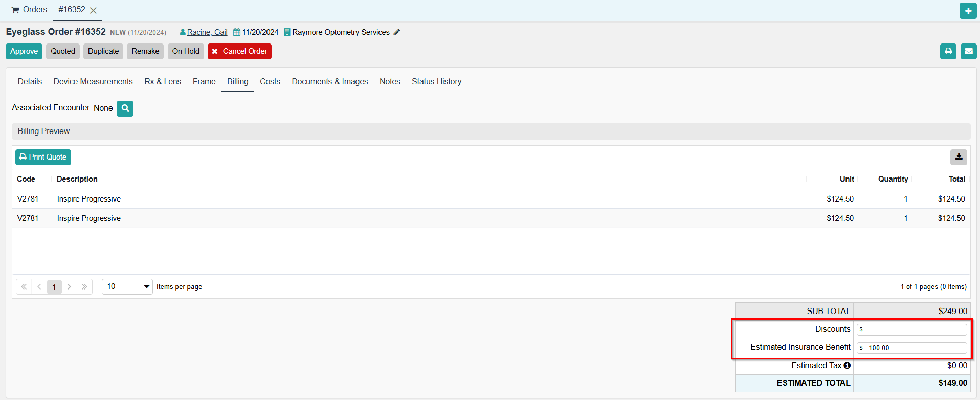Search for an associated encounter with the magnifier icon

pyautogui.click(x=125, y=108)
